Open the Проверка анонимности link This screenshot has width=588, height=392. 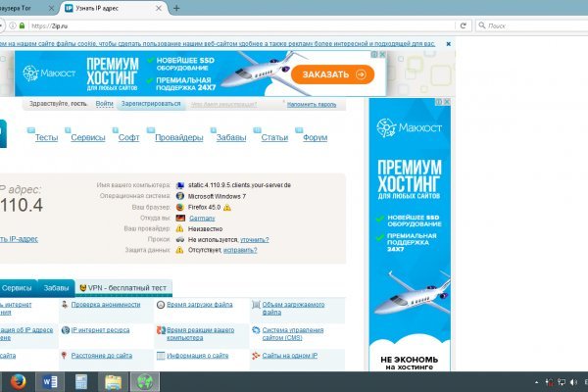[x=105, y=305]
